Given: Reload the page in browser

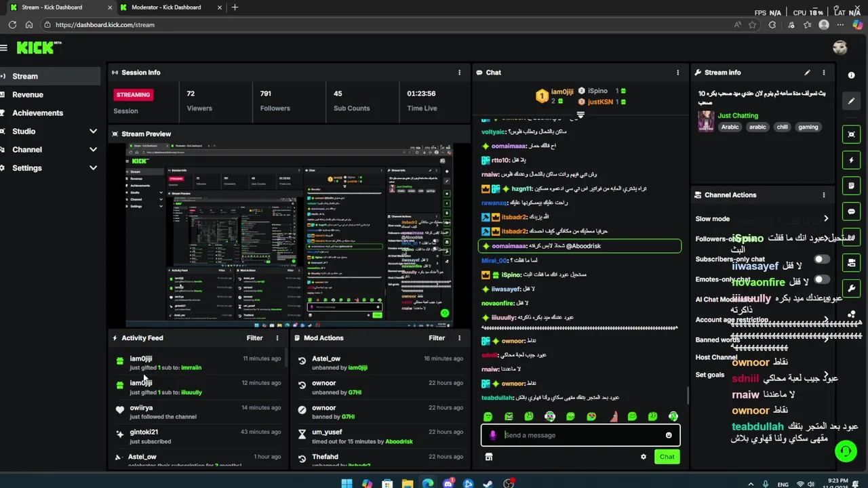Looking at the screenshot, I should point(12,24).
